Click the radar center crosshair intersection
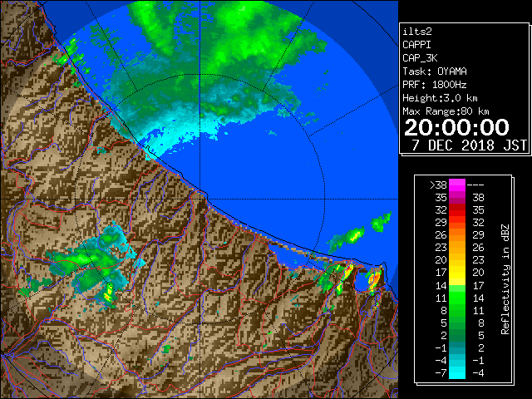Viewport: 532px width, 399px height. tap(200, 199)
